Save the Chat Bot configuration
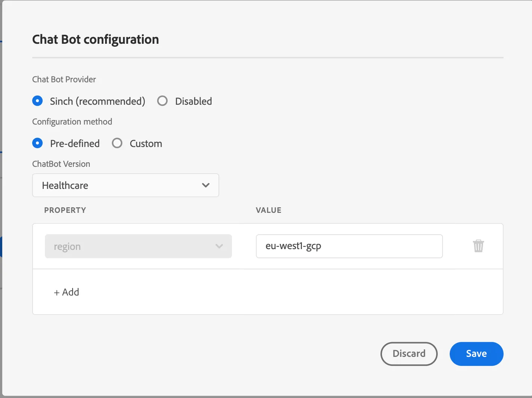532x398 pixels. (476, 354)
